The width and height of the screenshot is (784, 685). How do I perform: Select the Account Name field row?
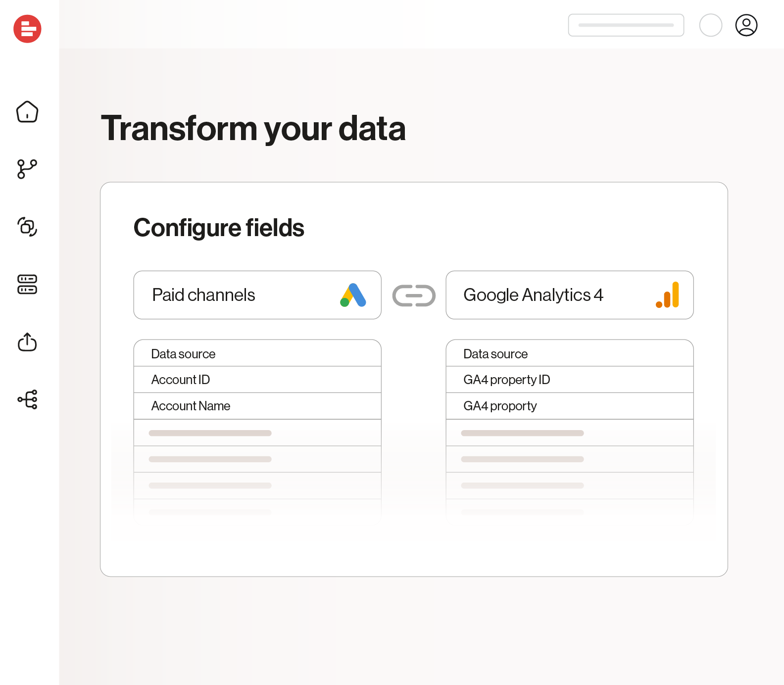point(257,406)
